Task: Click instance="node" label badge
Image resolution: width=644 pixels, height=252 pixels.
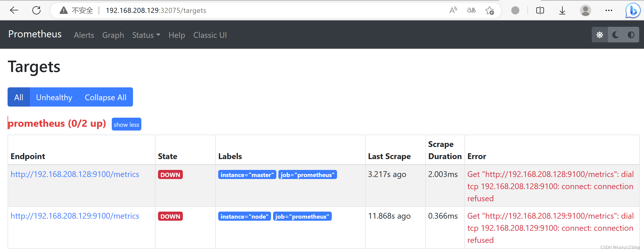Action: (245, 216)
